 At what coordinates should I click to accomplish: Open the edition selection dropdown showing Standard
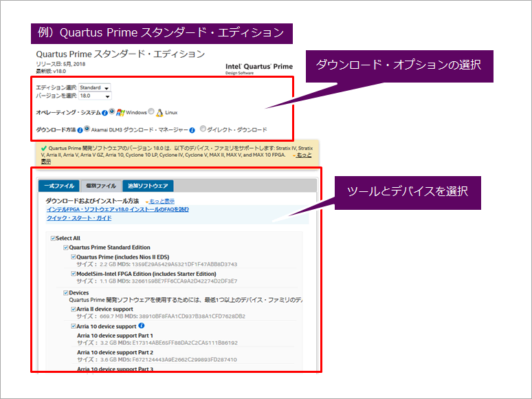click(94, 87)
